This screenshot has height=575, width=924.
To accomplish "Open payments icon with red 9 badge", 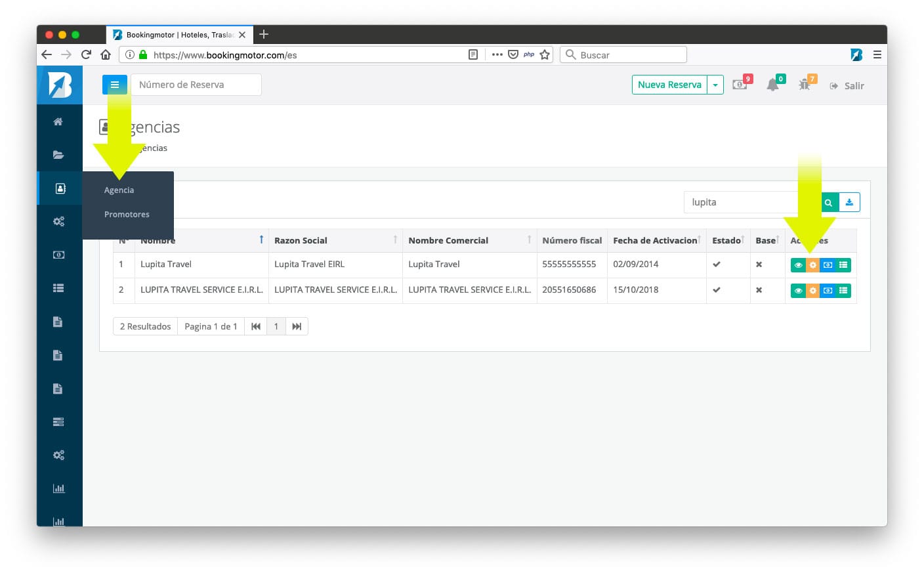I will pyautogui.click(x=740, y=85).
